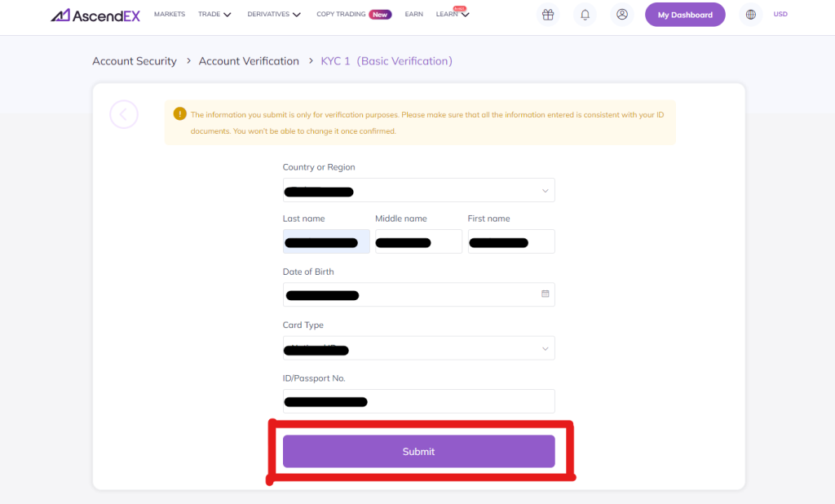Navigate to Account Security breadcrumb link

coord(134,60)
